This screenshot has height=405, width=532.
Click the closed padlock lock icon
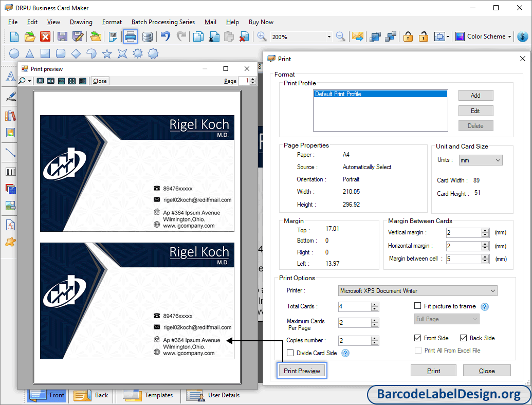(x=408, y=36)
